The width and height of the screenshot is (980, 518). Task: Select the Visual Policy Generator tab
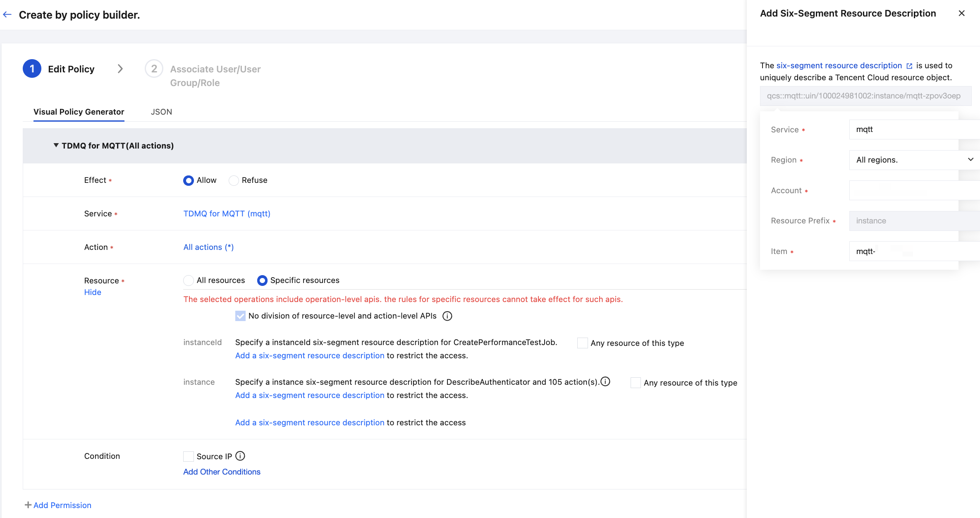click(x=79, y=112)
